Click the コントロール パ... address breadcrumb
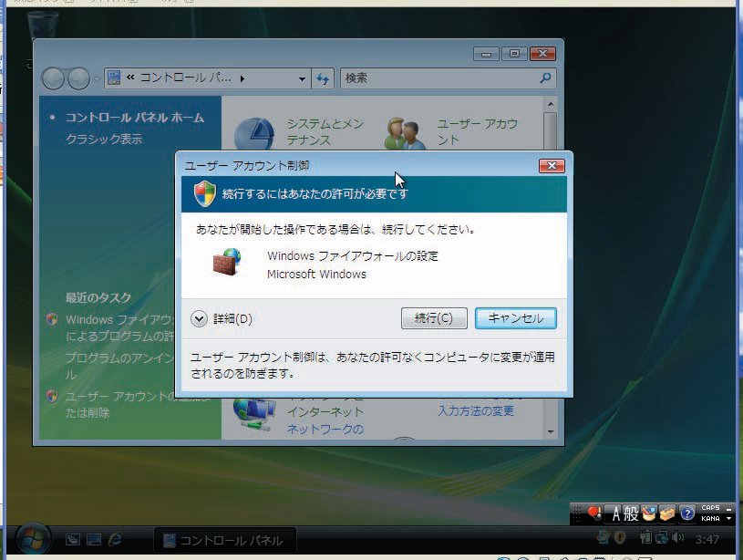This screenshot has width=743, height=560. point(185,78)
